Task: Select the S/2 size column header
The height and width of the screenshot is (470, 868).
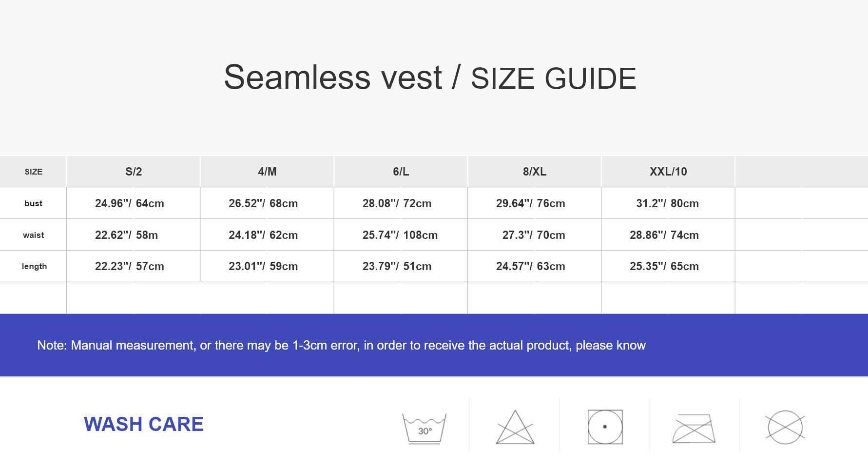Action: coord(134,172)
